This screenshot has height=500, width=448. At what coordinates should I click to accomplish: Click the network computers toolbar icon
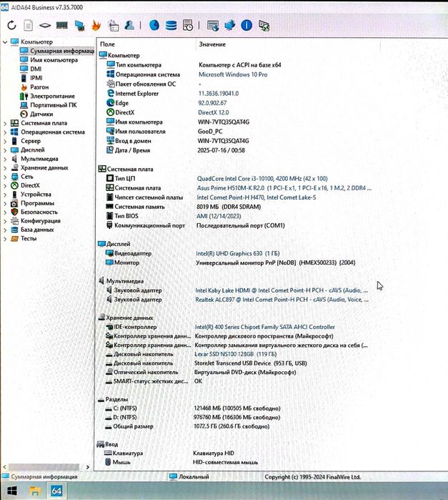(x=79, y=25)
